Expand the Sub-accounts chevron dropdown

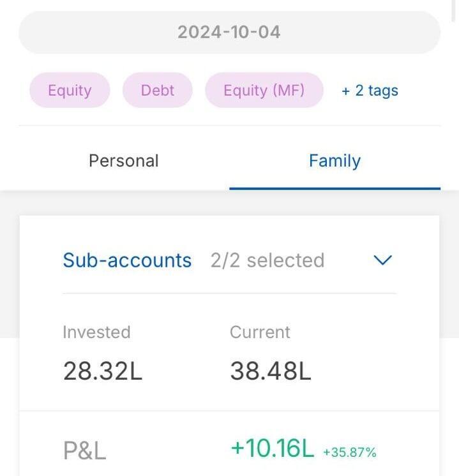pyautogui.click(x=382, y=260)
